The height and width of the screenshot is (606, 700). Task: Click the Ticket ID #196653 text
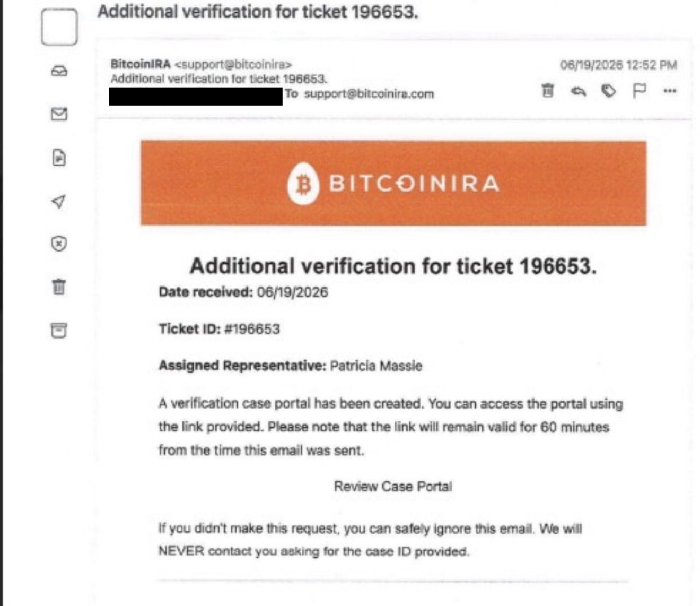click(219, 329)
